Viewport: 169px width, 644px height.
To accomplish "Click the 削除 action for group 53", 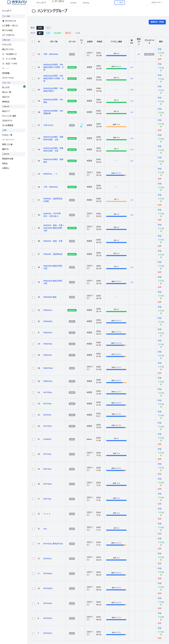I will [x=159, y=59].
